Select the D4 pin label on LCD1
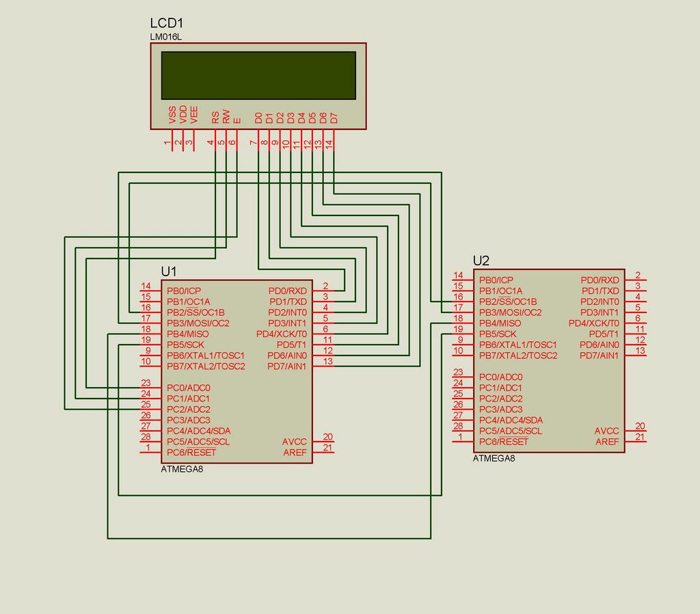This screenshot has height=614, width=700. 301,118
